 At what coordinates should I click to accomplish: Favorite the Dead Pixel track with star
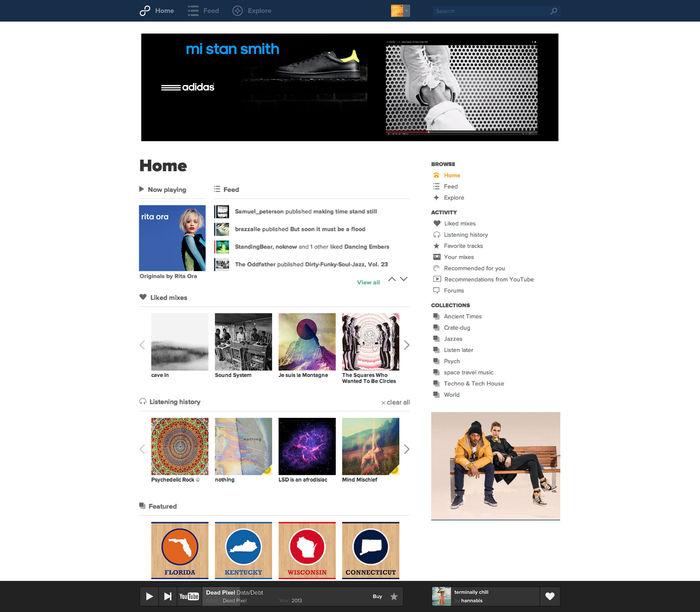click(x=394, y=596)
